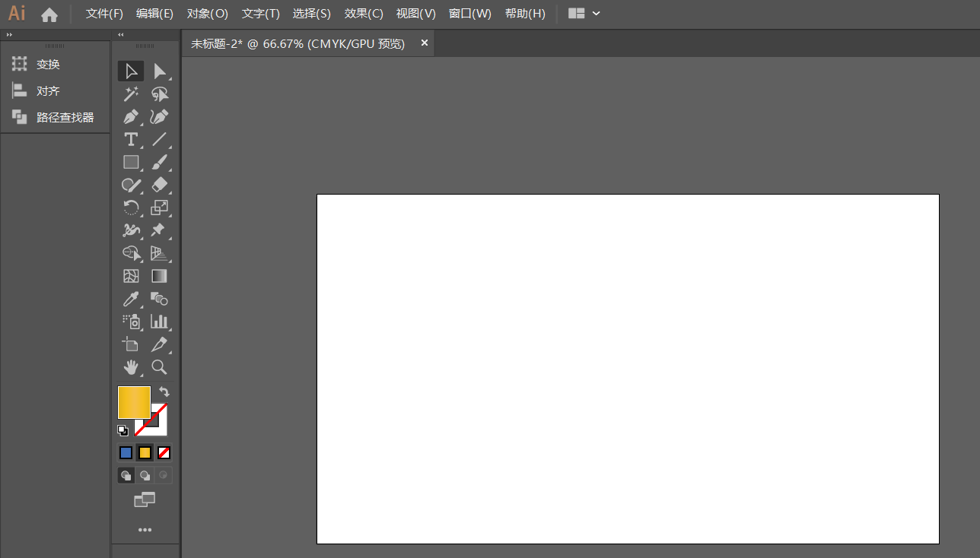The image size is (980, 558).
Task: Open Edit Toolbar three-dots button
Action: point(145,530)
